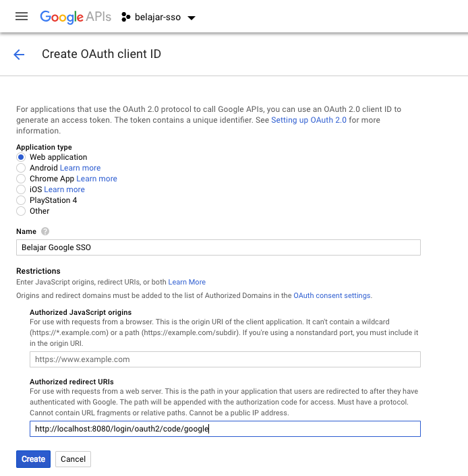The image size is (468, 476).
Task: Select the Android application type
Action: (x=21, y=168)
